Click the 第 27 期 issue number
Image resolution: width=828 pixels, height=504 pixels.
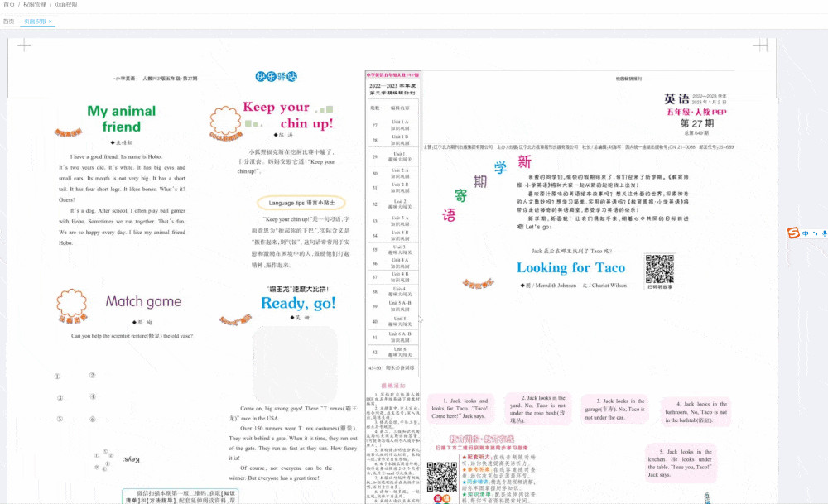pyautogui.click(x=697, y=123)
